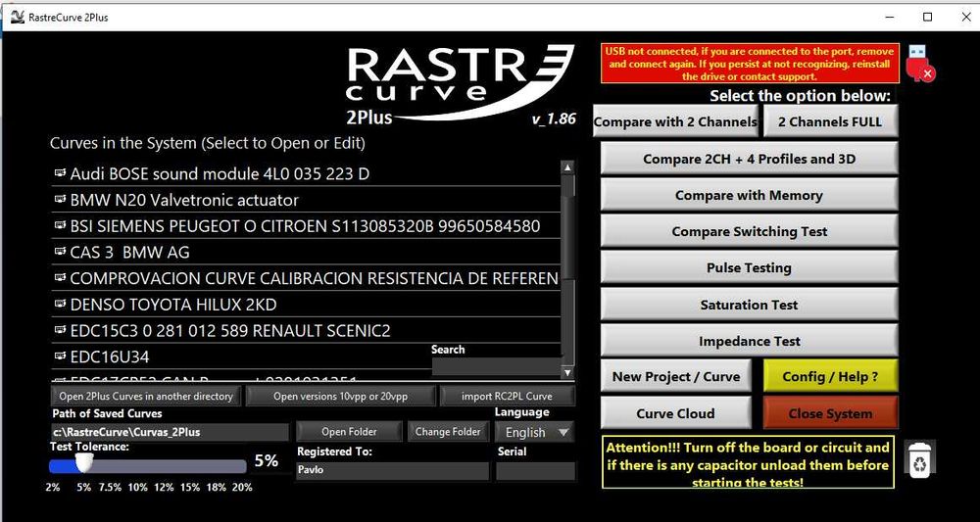Click Open versions 10vpp or 20vpp
The image size is (980, 522).
tap(341, 396)
